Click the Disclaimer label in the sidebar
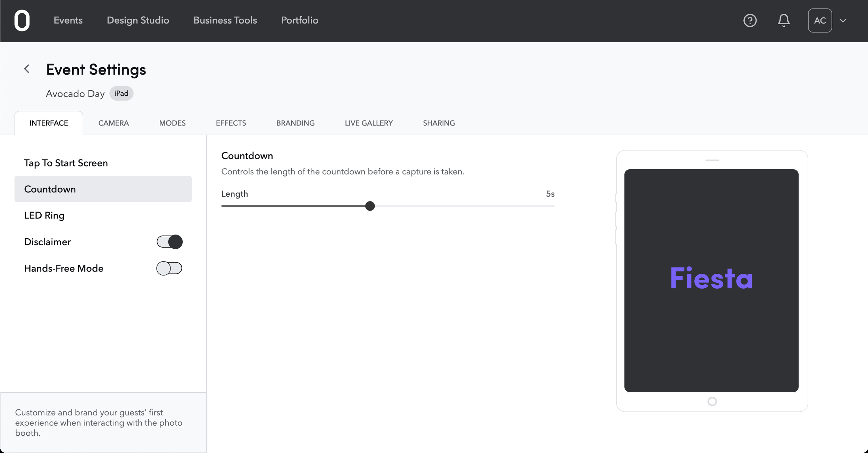 point(47,242)
